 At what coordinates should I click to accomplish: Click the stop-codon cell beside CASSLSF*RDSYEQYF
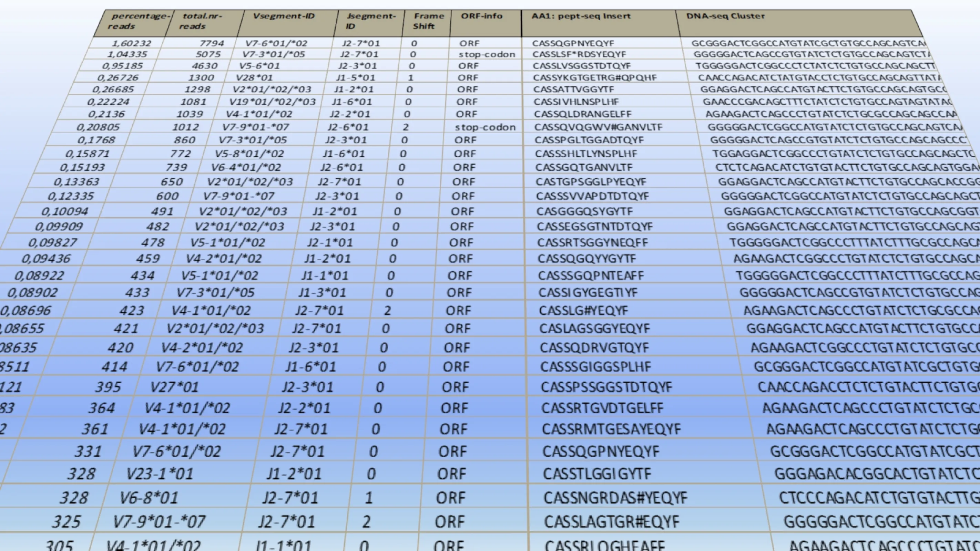pos(486,54)
